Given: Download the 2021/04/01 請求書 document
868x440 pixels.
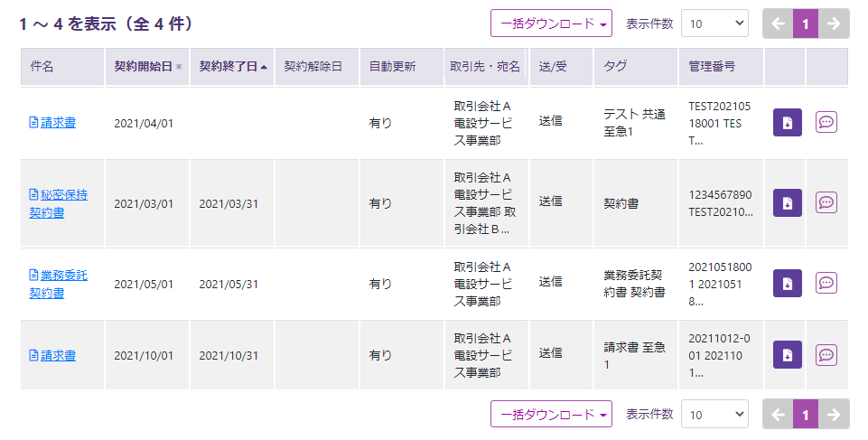Looking at the screenshot, I should click(x=788, y=122).
